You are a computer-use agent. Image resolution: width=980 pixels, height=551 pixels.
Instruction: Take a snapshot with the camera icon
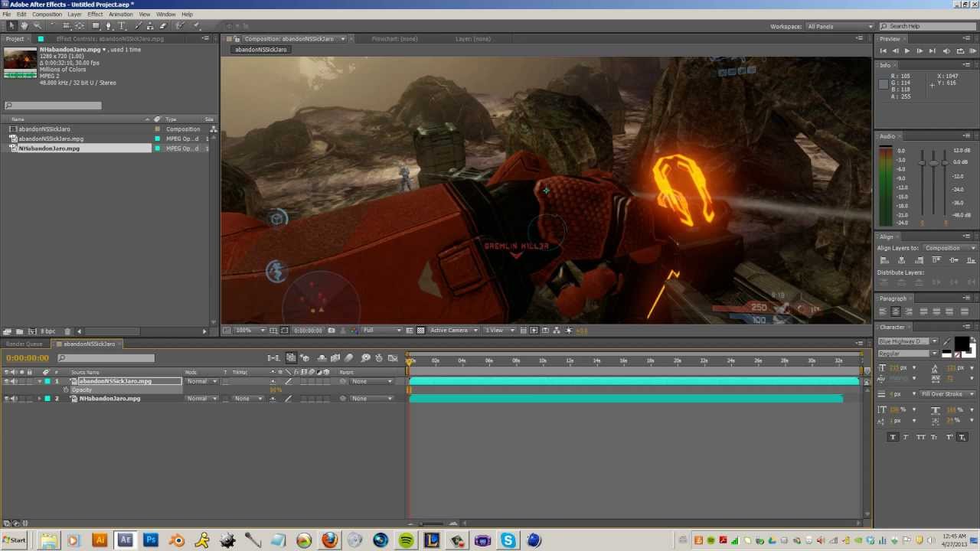coord(332,331)
